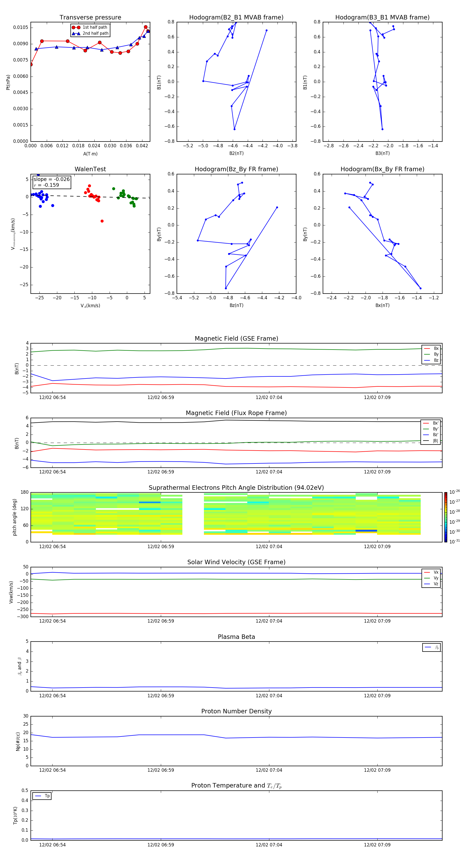Viewport: 473px width, 868px height.
Task: Click '12/02 07:04' tick under proton density plot
Action: [x=269, y=770]
